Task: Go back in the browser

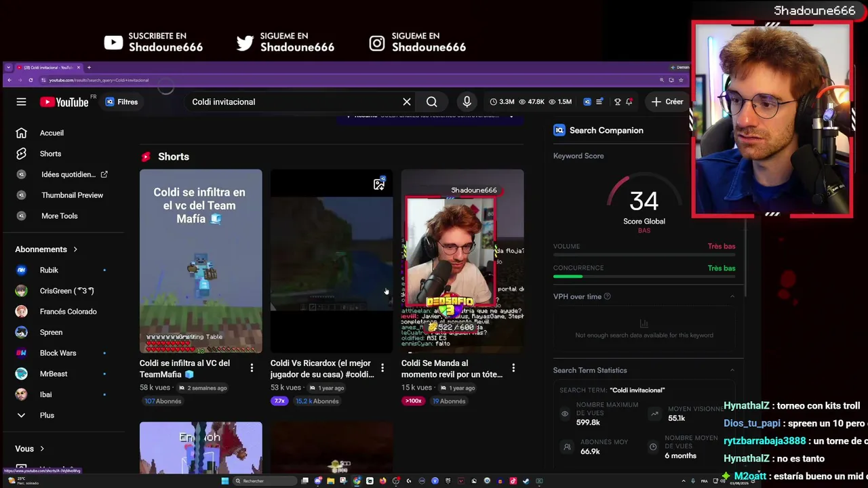Action: tap(9, 80)
